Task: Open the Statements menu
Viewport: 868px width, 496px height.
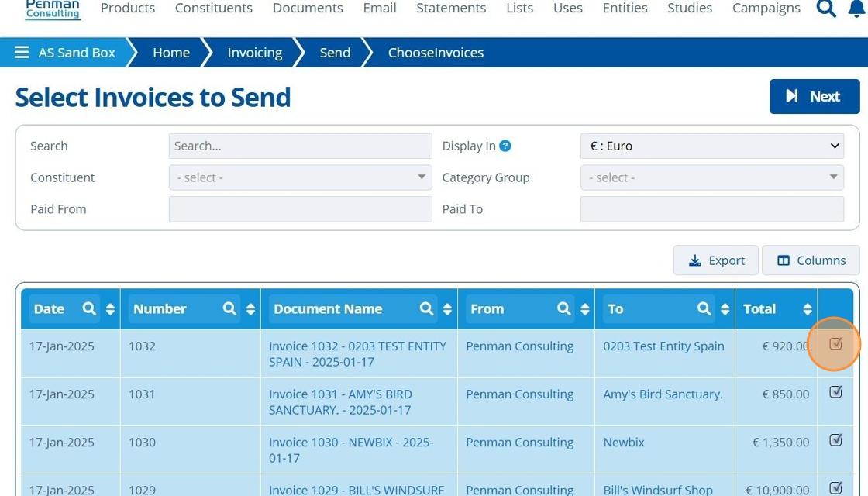Action: click(x=451, y=9)
